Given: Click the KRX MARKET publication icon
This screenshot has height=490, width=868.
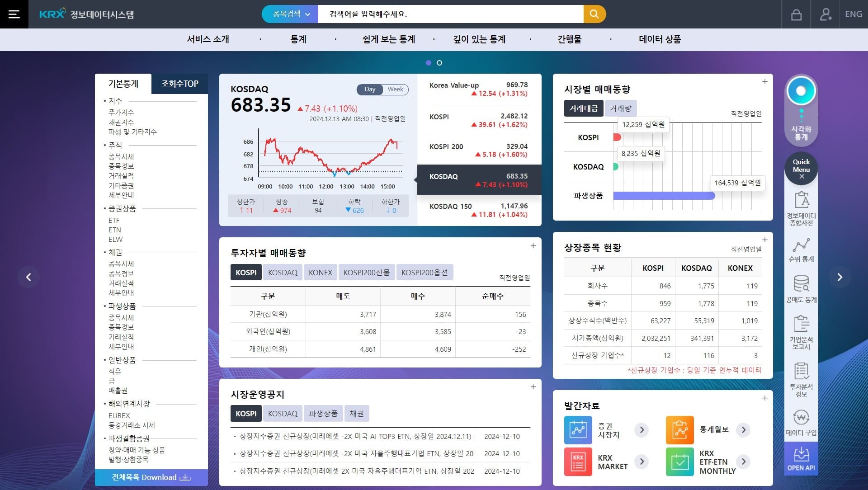Looking at the screenshot, I should tap(578, 462).
